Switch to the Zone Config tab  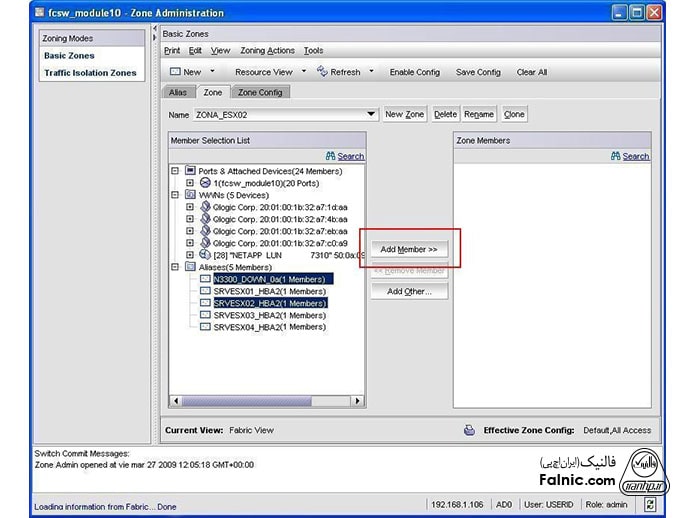pos(259,92)
